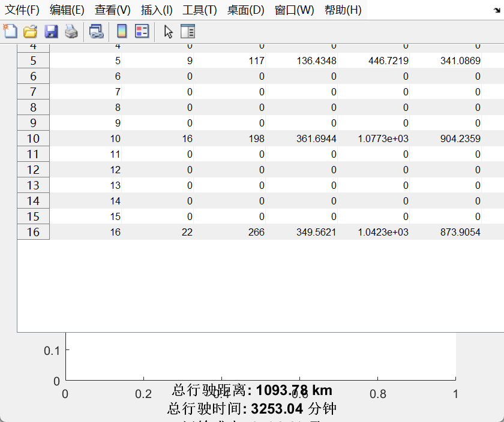The image size is (504, 422).
Task: Click the 总行驶时间: 3253.04 分钟 label
Action: [x=252, y=409]
